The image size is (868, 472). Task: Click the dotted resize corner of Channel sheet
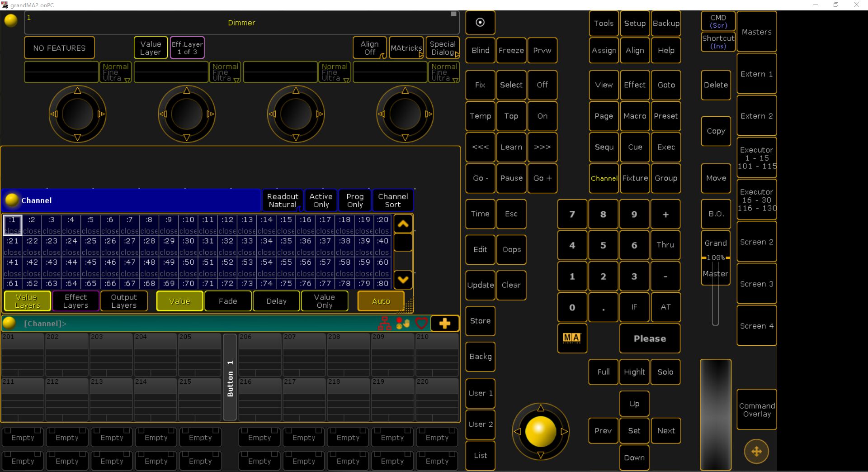pyautogui.click(x=408, y=306)
